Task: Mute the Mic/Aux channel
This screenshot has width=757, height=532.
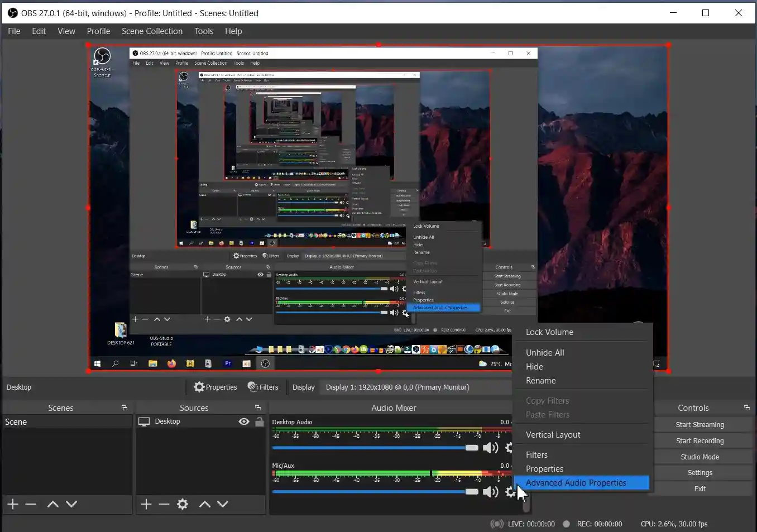Action: point(490,492)
